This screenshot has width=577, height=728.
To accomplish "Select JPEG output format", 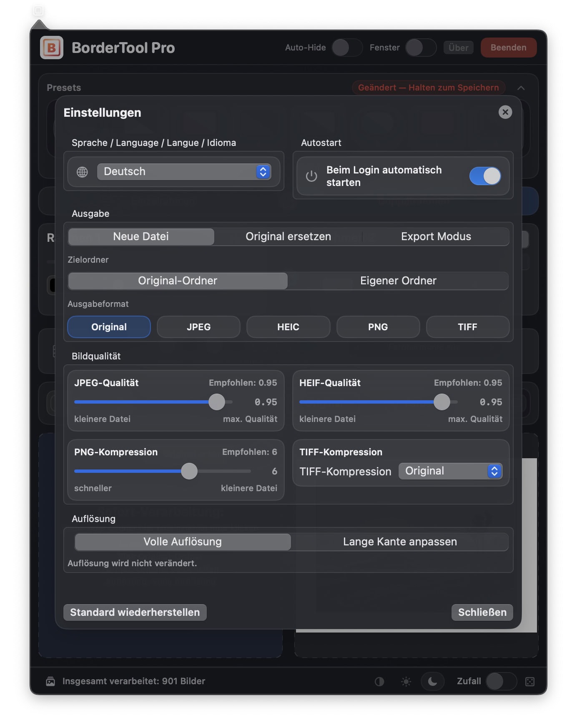I will tap(198, 327).
